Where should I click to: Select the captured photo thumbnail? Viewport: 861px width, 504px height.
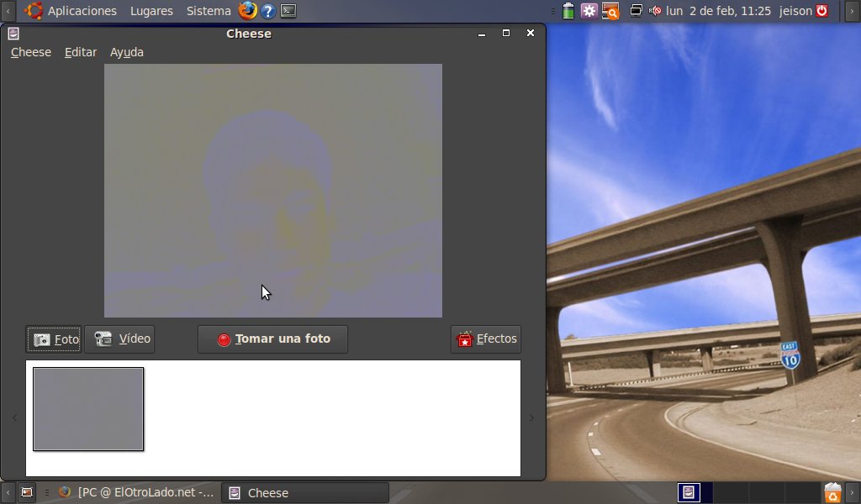[x=88, y=409]
